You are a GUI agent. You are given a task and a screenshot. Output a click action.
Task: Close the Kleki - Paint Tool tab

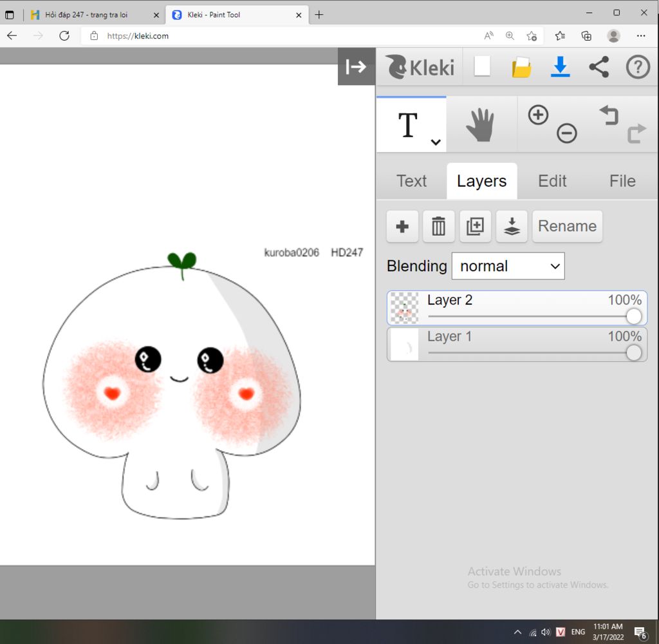(x=299, y=15)
